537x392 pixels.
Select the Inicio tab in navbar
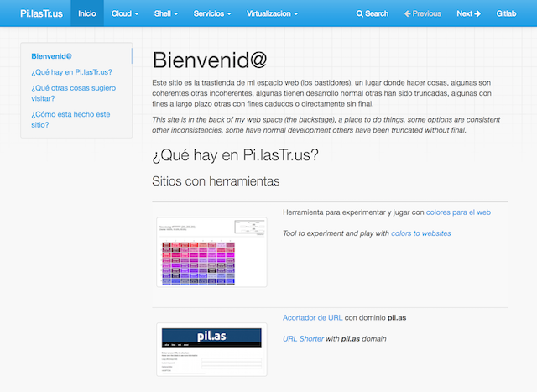[x=86, y=13]
